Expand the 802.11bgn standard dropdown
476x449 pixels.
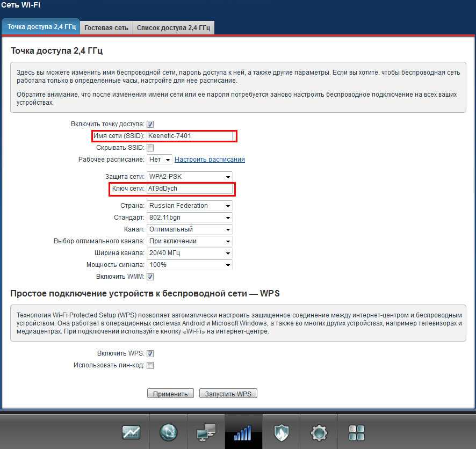tap(190, 218)
